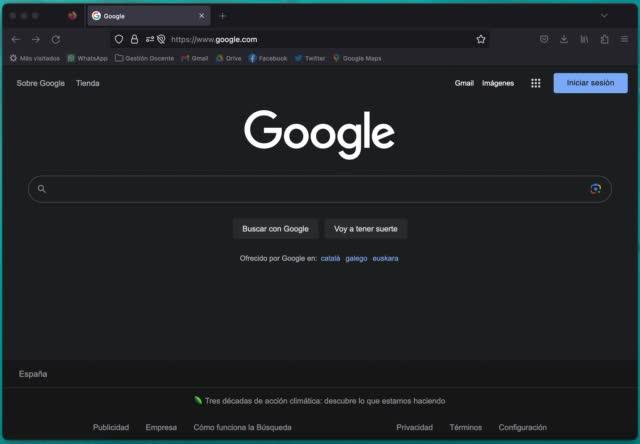Open Términos footer link
Screen dimensions: 640x444
(x=466, y=427)
